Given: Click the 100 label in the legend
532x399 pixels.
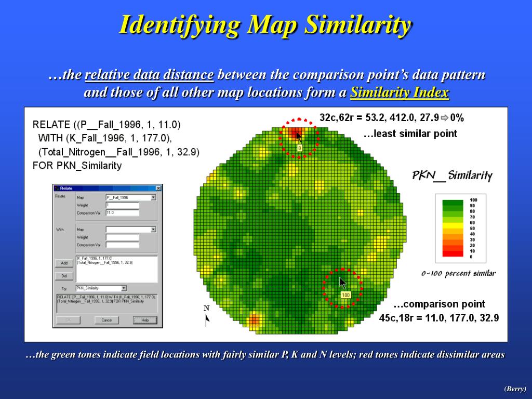Looking at the screenshot, I should coord(473,200).
